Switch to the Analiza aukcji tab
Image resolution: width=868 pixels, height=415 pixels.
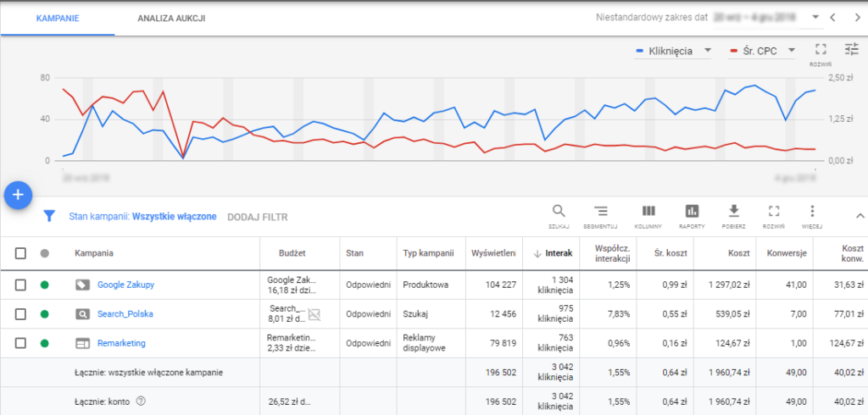point(171,18)
